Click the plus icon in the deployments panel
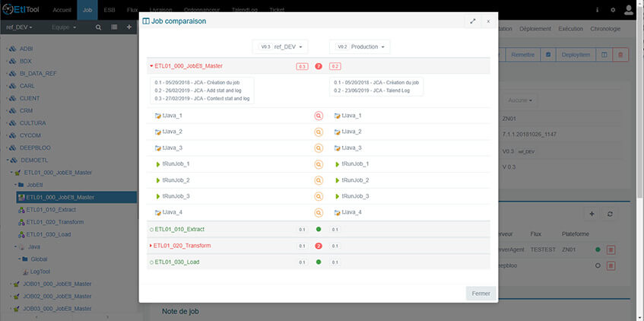Image resolution: width=644 pixels, height=321 pixels. [592, 214]
